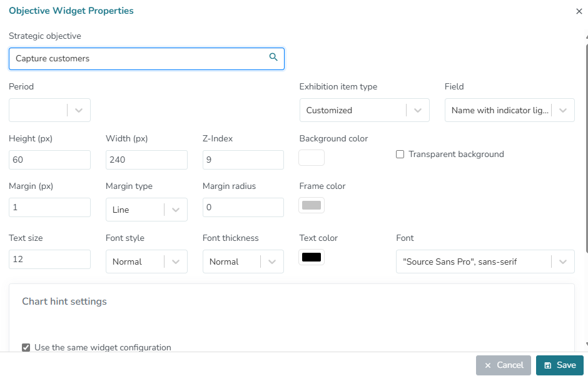Click the Margin radius input field
The image size is (588, 376).
click(x=243, y=207)
